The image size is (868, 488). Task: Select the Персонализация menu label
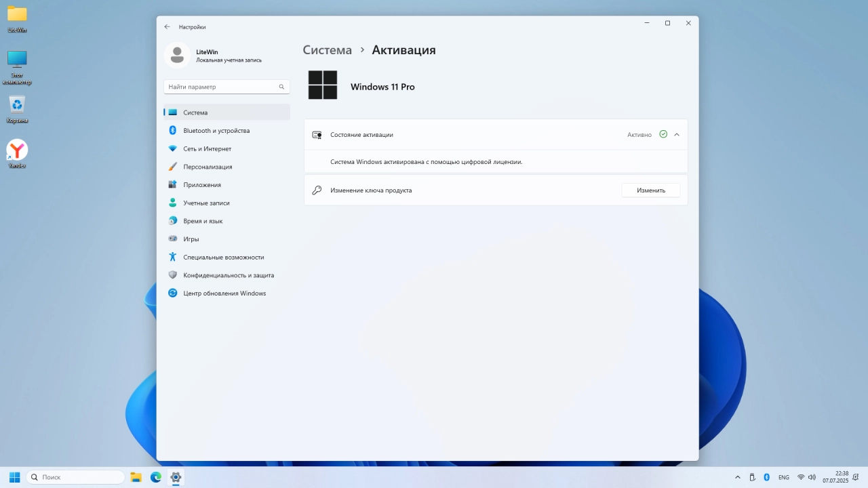(x=208, y=167)
